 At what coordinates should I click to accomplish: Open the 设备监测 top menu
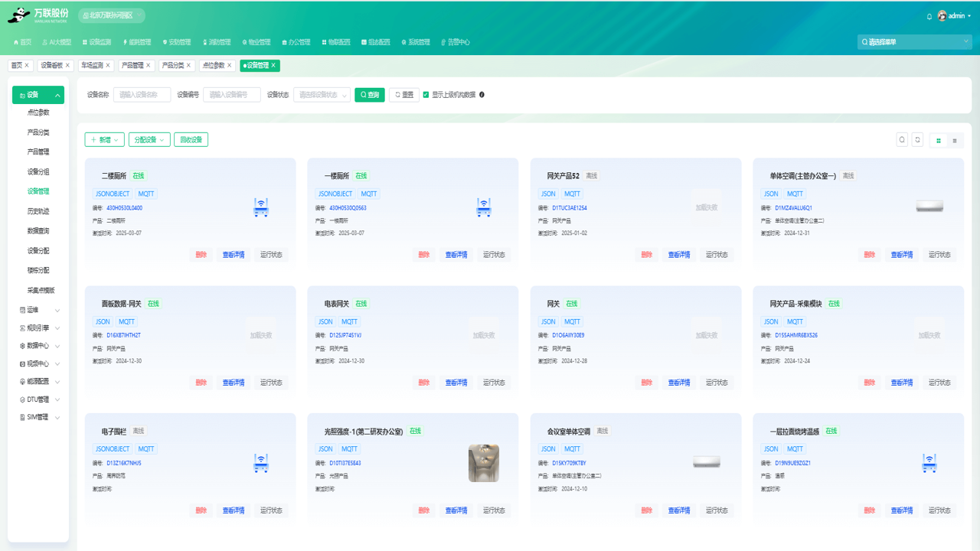[x=96, y=42]
